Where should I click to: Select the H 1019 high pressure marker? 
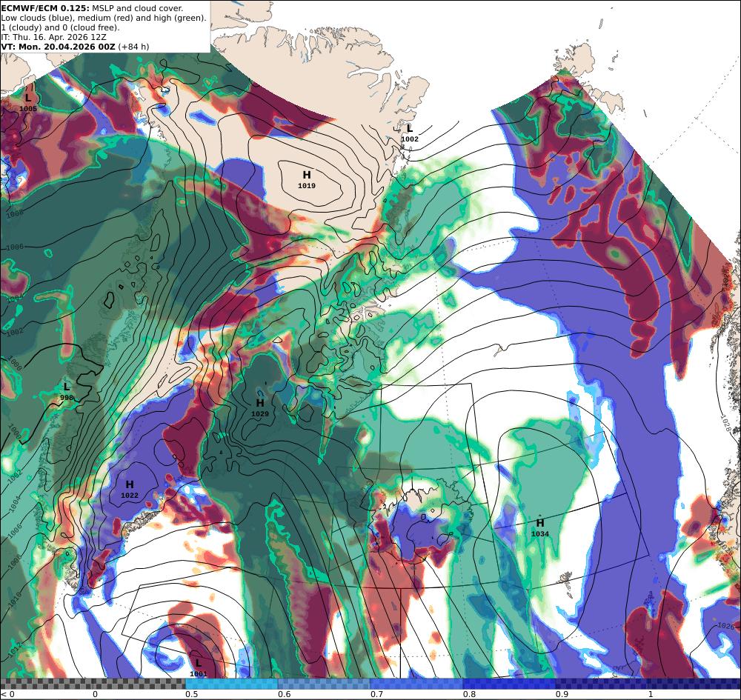tap(307, 179)
